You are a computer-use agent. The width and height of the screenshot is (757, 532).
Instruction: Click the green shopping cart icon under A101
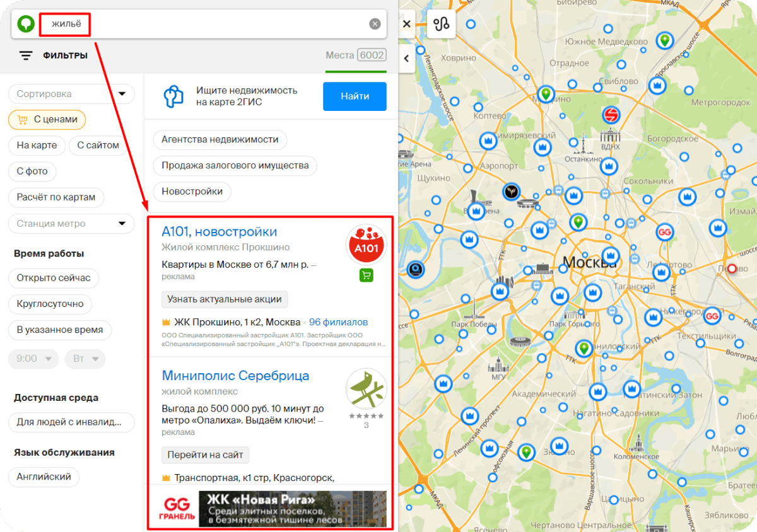367,275
